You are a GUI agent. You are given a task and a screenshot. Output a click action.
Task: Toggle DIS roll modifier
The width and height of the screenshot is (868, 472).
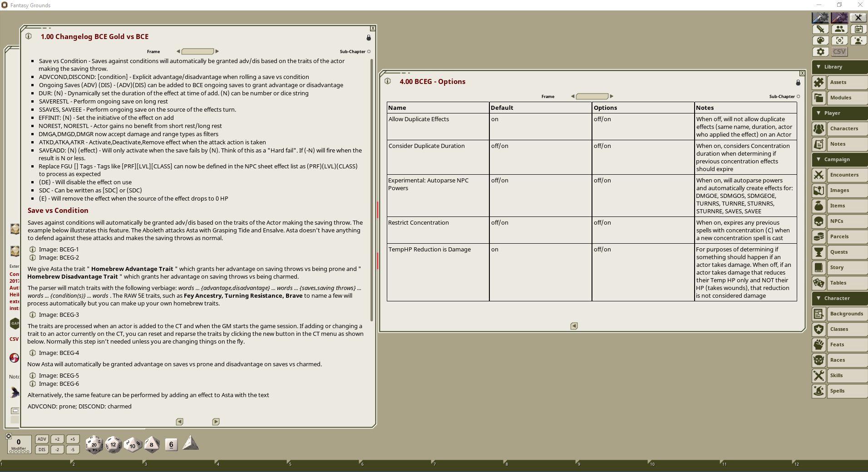coord(42,450)
